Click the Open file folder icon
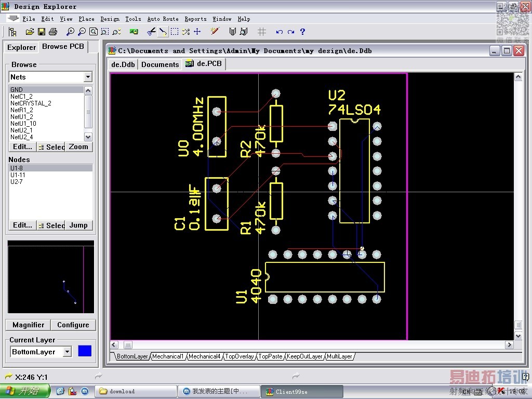The image size is (532, 399). coord(30,32)
